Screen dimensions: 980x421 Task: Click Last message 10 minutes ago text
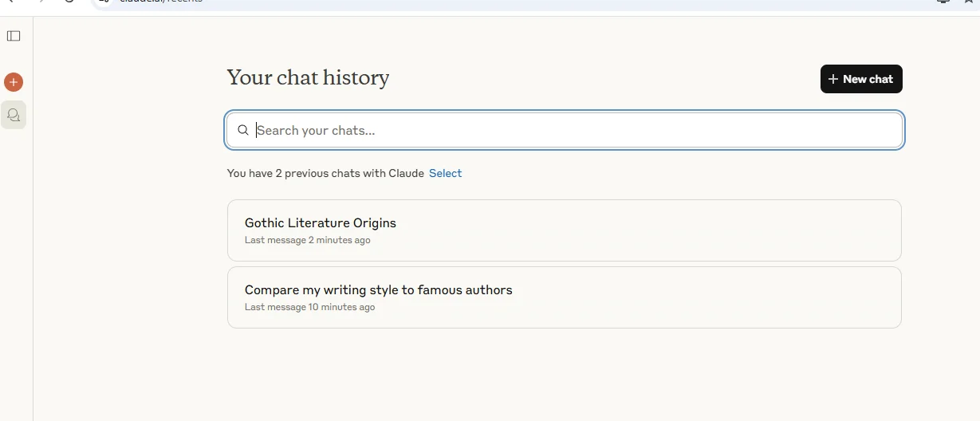point(310,307)
